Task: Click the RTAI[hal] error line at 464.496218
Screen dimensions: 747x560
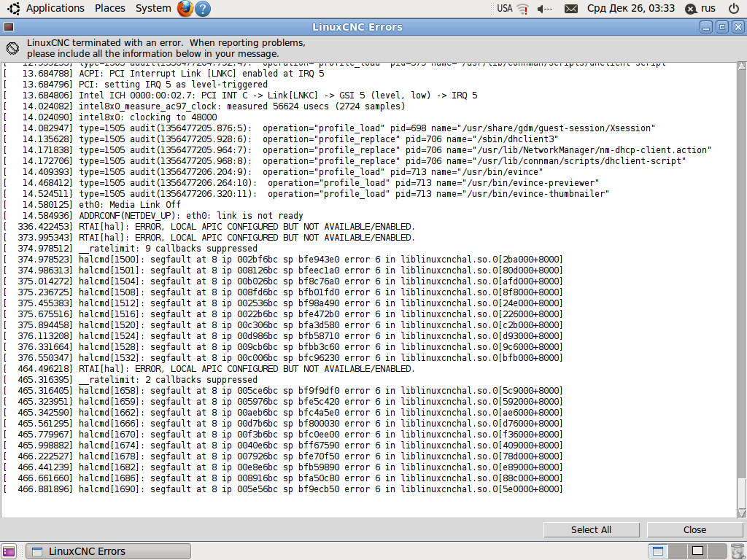Action: click(x=209, y=368)
